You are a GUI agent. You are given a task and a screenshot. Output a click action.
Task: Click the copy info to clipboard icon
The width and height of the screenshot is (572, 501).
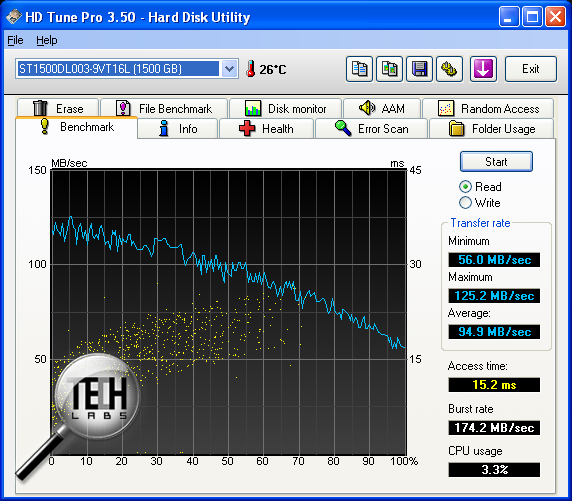tap(359, 69)
